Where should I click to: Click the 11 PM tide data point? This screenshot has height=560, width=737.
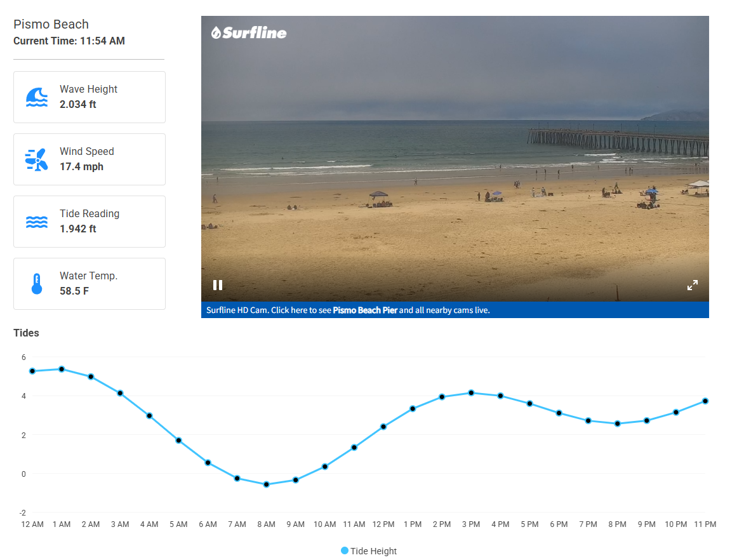coord(705,401)
